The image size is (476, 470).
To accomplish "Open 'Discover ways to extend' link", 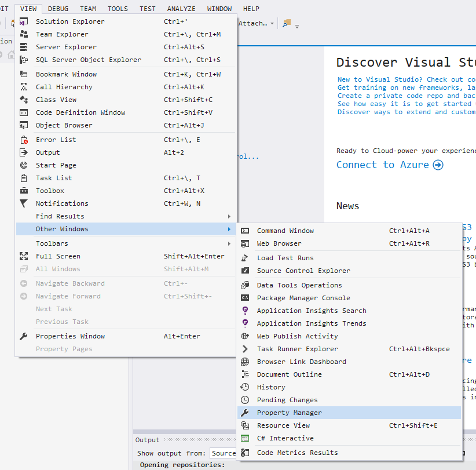I will click(407, 112).
